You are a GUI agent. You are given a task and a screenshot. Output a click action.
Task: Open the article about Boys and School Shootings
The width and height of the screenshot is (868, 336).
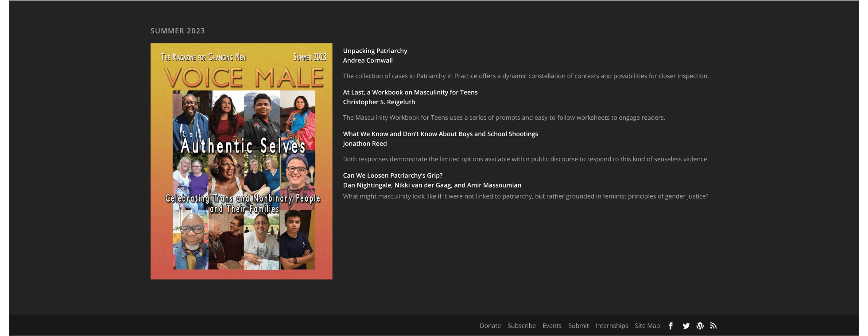point(441,134)
